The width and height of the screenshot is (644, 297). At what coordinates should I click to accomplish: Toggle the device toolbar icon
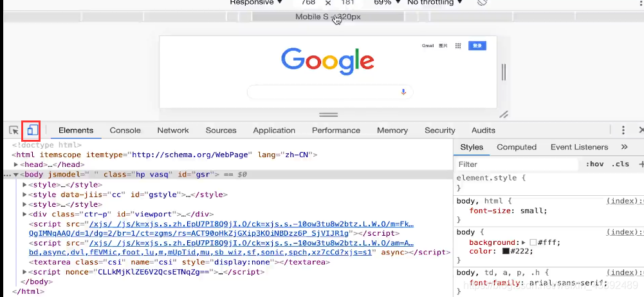pyautogui.click(x=32, y=130)
